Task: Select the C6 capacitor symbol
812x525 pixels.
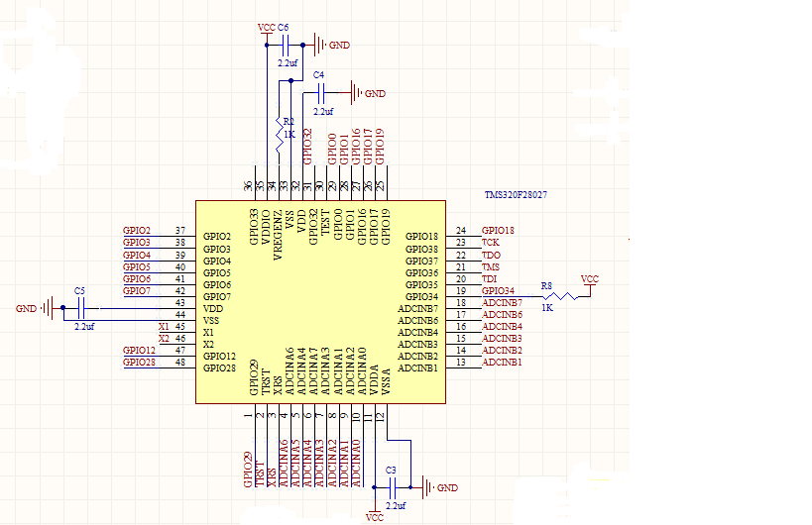Action: point(285,46)
